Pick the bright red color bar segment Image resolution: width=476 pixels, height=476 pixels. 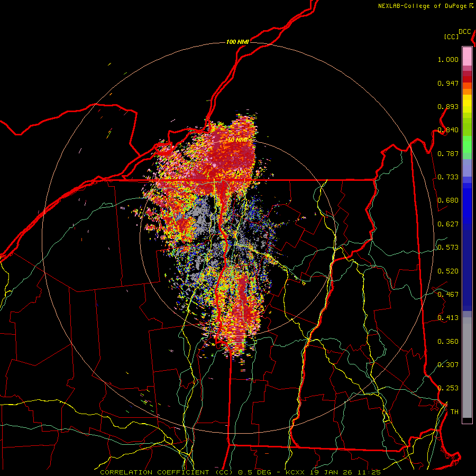tap(467, 79)
